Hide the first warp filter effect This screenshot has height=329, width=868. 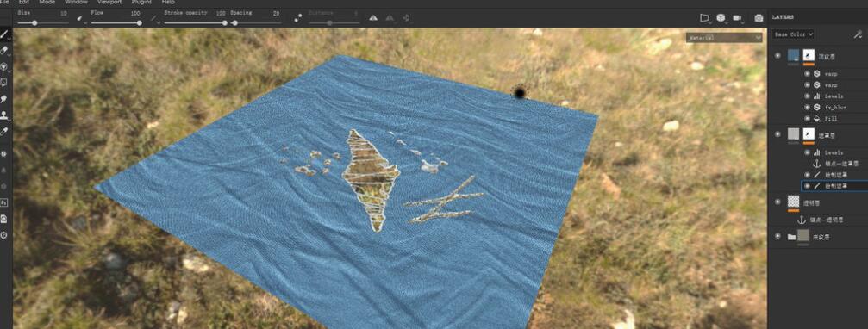[807, 73]
